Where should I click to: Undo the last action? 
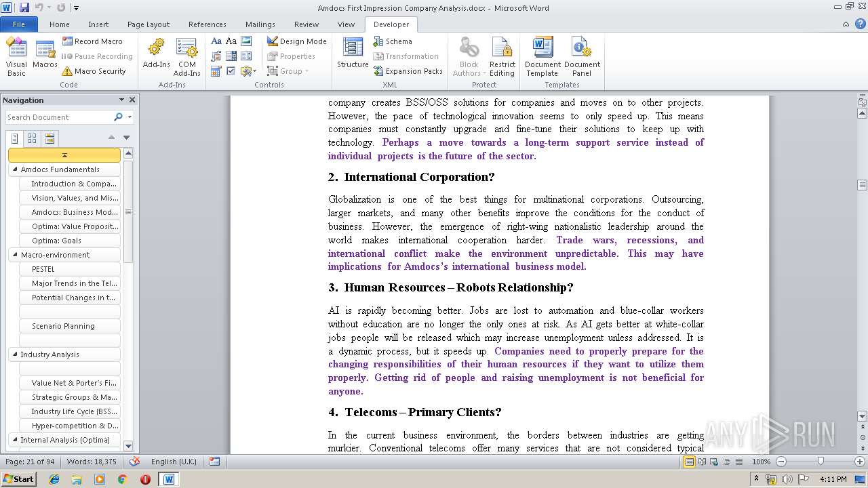click(x=39, y=7)
